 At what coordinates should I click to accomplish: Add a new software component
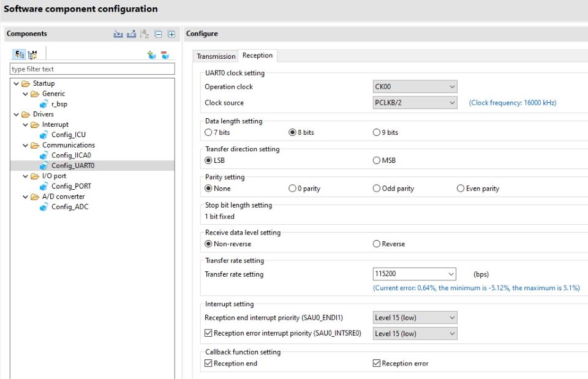tap(152, 54)
